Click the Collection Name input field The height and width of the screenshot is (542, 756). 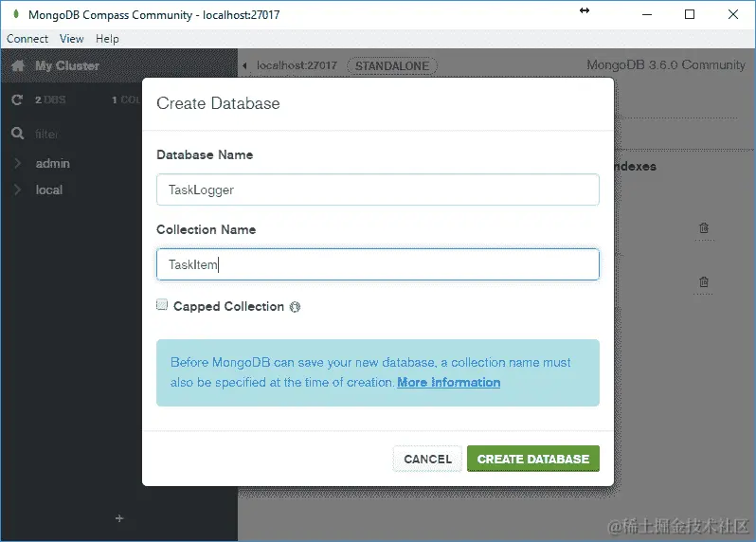coord(378,264)
